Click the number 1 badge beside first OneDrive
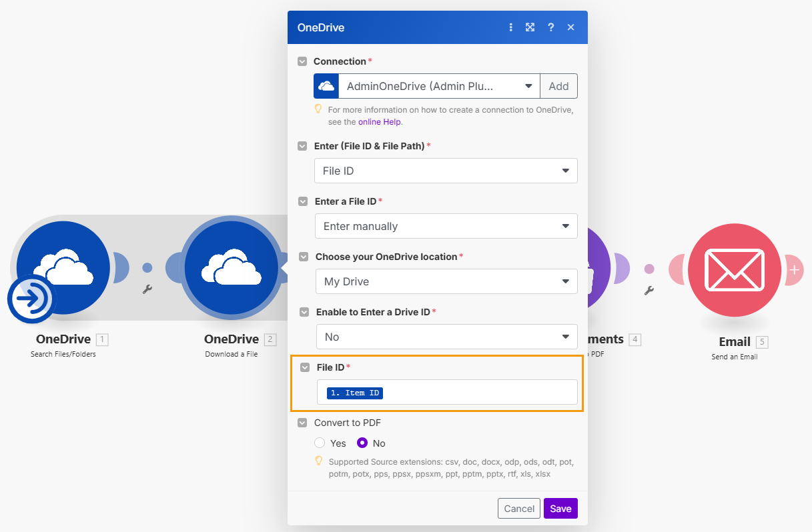Image resolution: width=812 pixels, height=532 pixels. (x=102, y=339)
